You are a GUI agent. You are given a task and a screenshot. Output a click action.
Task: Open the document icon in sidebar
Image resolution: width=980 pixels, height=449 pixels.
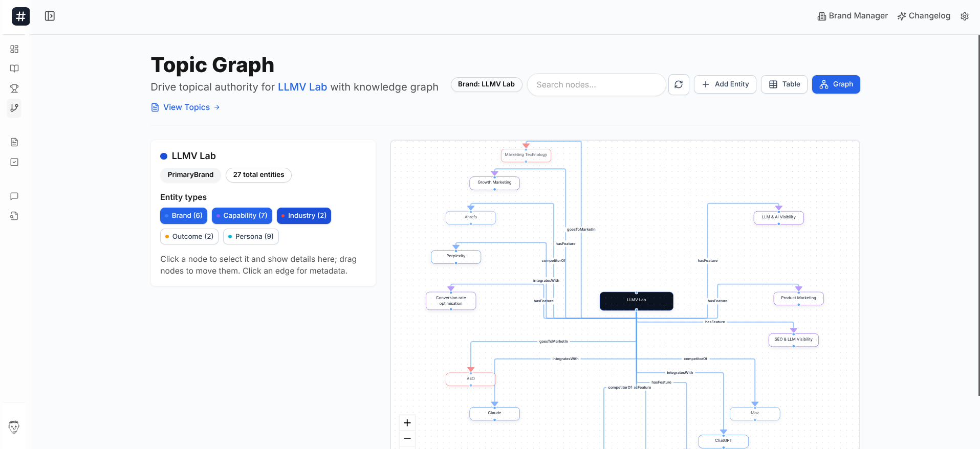coord(14,142)
